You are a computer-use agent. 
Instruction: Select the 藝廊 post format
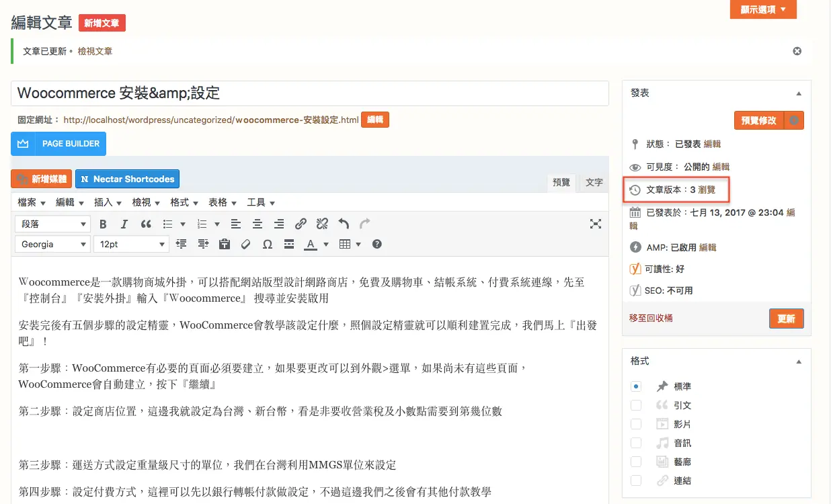[636, 462]
